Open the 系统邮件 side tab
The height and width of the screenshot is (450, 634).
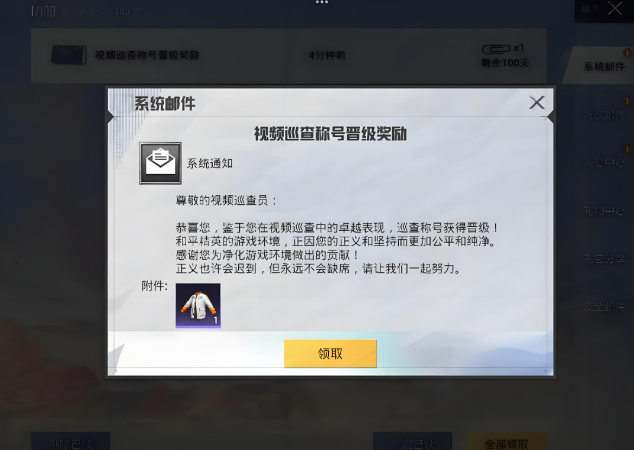point(604,66)
